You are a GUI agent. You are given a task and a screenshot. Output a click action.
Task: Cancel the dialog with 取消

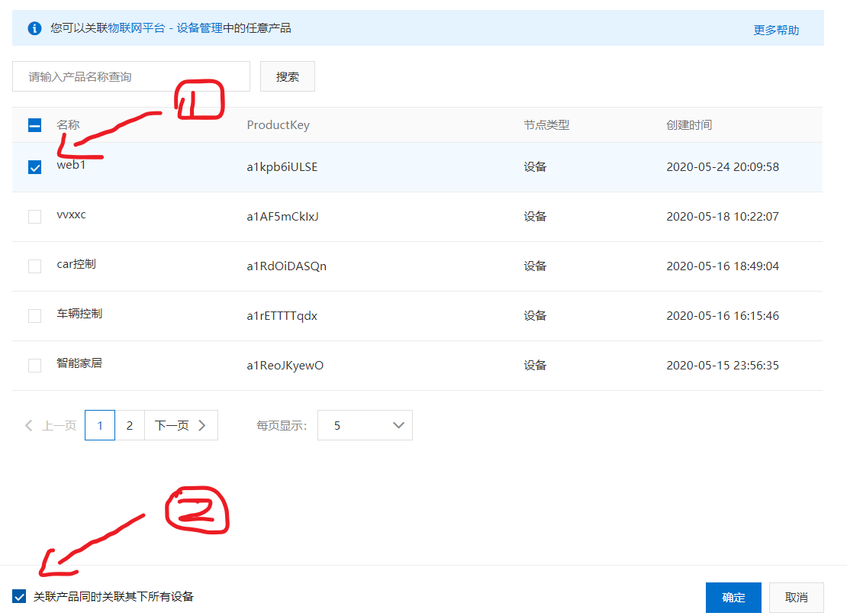pyautogui.click(x=796, y=598)
